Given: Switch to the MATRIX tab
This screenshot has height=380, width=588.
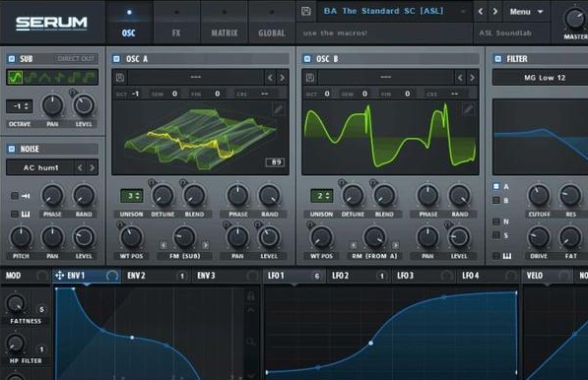Looking at the screenshot, I should click(224, 23).
